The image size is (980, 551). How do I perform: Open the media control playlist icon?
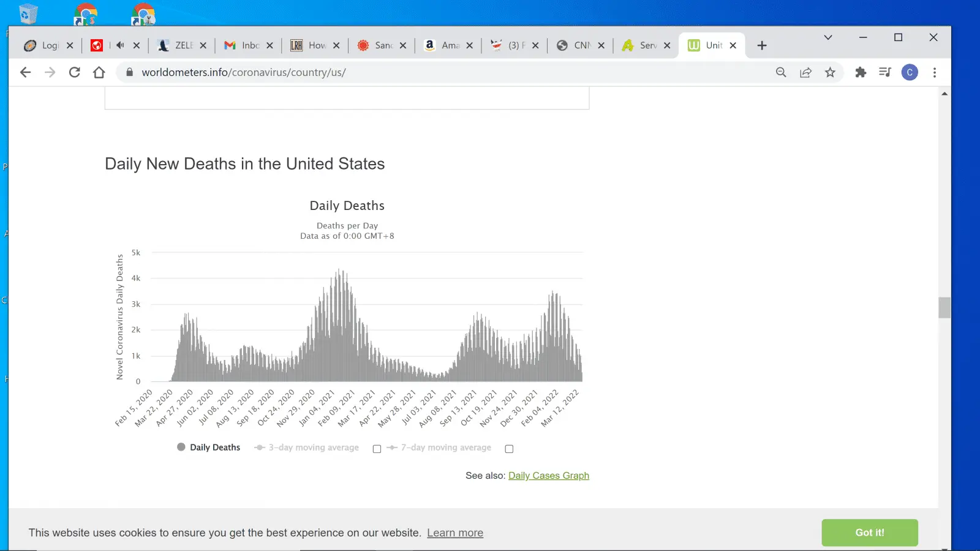(x=885, y=72)
